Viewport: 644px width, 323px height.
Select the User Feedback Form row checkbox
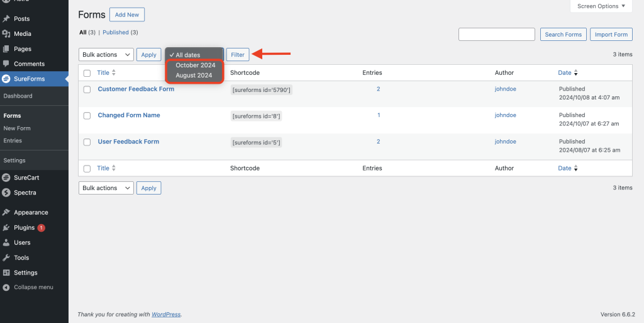click(x=87, y=142)
